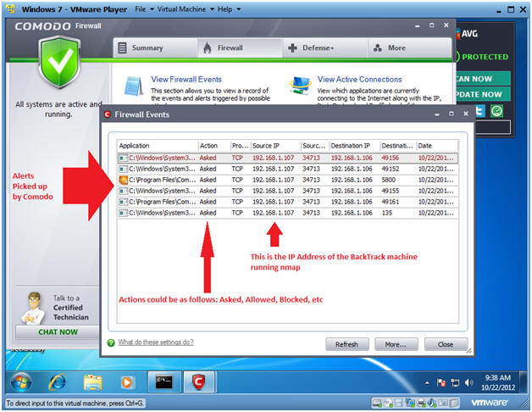Open Windows Media Player from the taskbar
532x412 pixels.
point(126,382)
